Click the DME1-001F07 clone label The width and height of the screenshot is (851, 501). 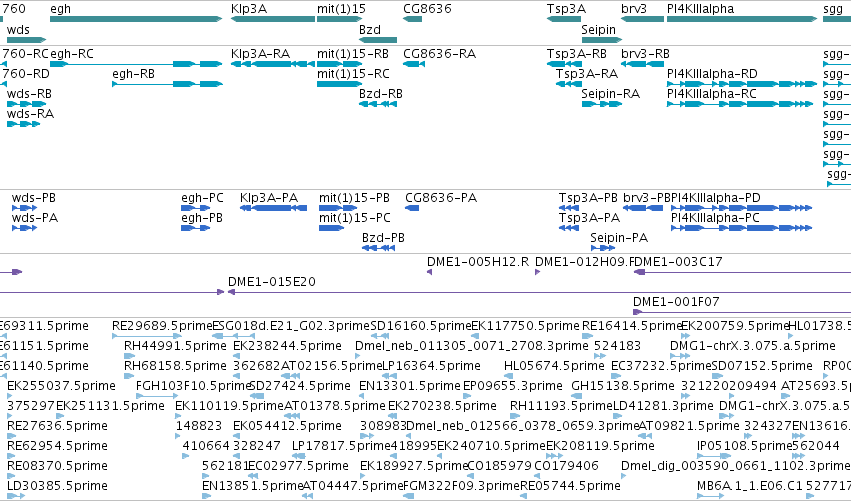(676, 302)
